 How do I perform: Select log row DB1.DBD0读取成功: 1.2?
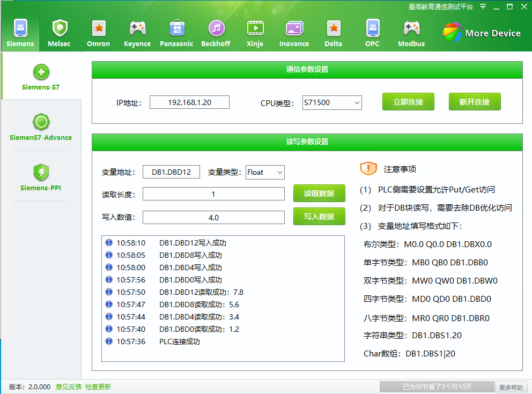(223, 329)
